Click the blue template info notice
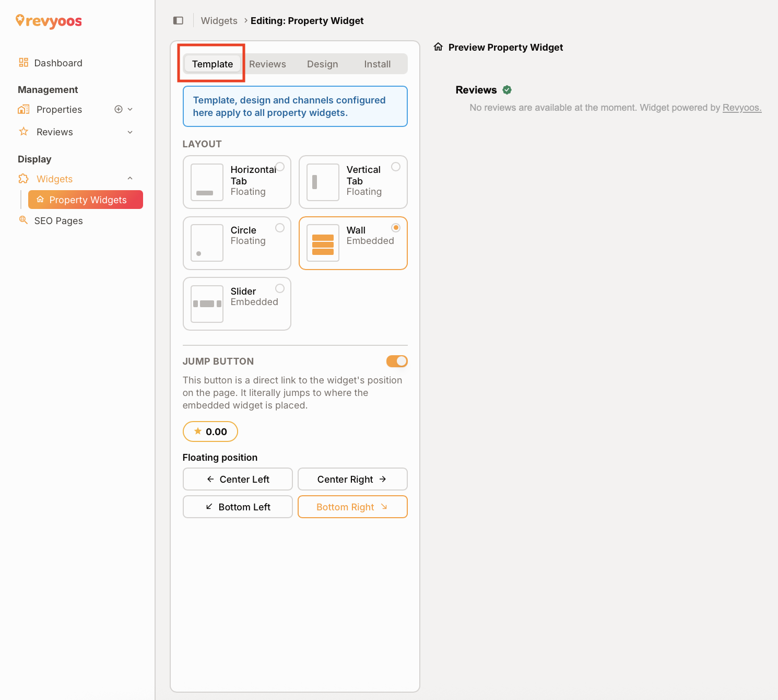The width and height of the screenshot is (778, 700). coord(295,107)
